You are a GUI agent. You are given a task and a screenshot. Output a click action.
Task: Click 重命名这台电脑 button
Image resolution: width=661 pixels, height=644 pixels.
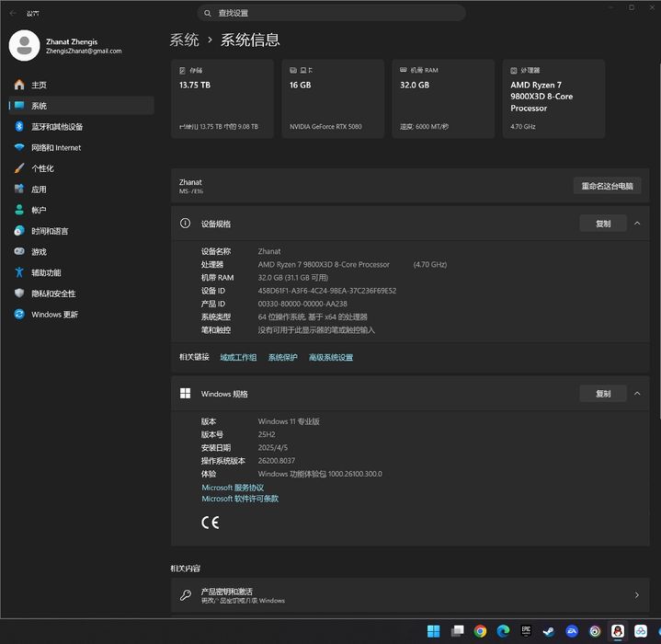[608, 186]
